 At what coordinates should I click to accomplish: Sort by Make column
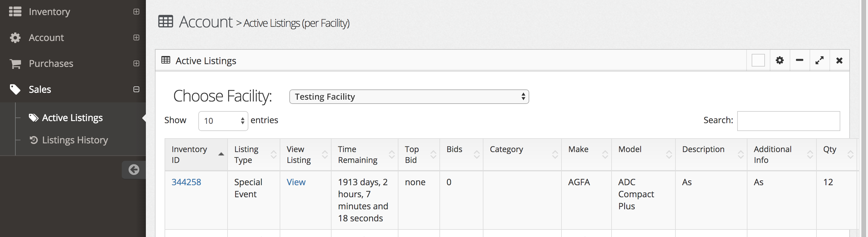pyautogui.click(x=587, y=154)
